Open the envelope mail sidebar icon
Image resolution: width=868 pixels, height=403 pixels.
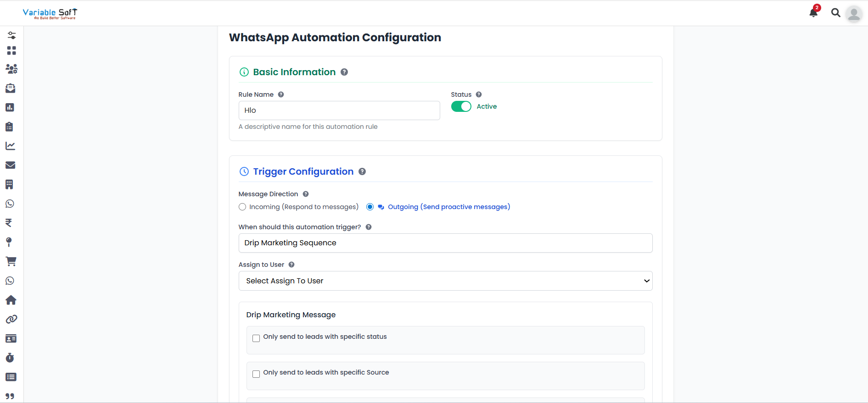click(10, 165)
